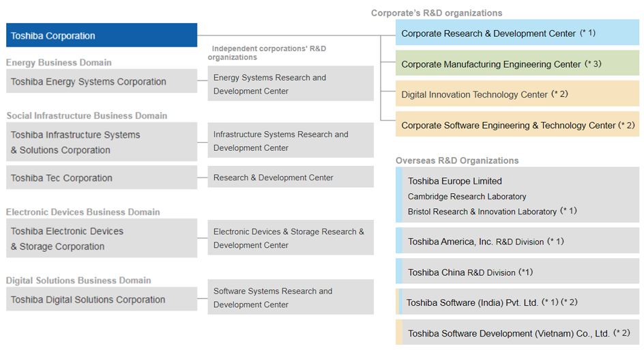Select Toshiba Infrastructure Systems & Solutions Corporation
The image size is (644, 355).
tap(102, 142)
